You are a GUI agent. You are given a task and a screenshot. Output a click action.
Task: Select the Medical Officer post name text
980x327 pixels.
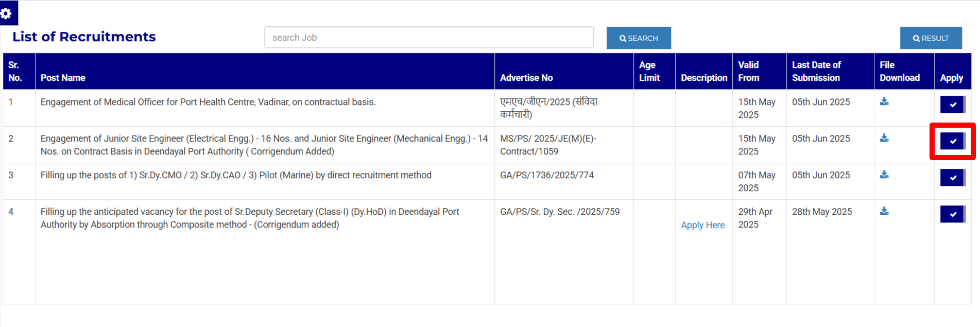pos(208,102)
